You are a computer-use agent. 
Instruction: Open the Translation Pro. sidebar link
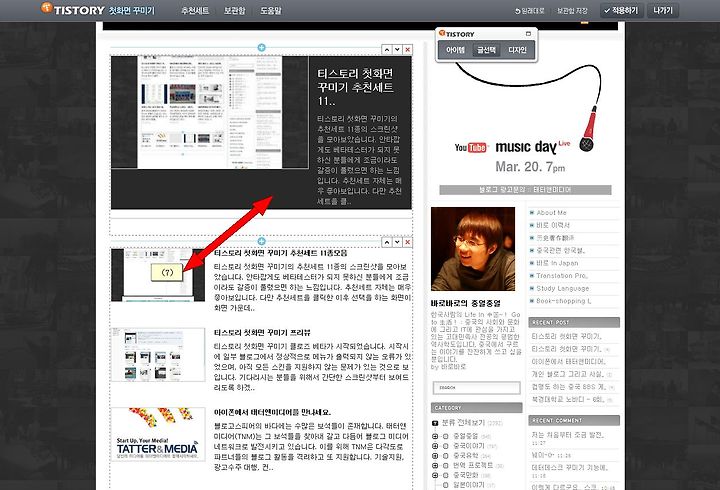point(562,276)
